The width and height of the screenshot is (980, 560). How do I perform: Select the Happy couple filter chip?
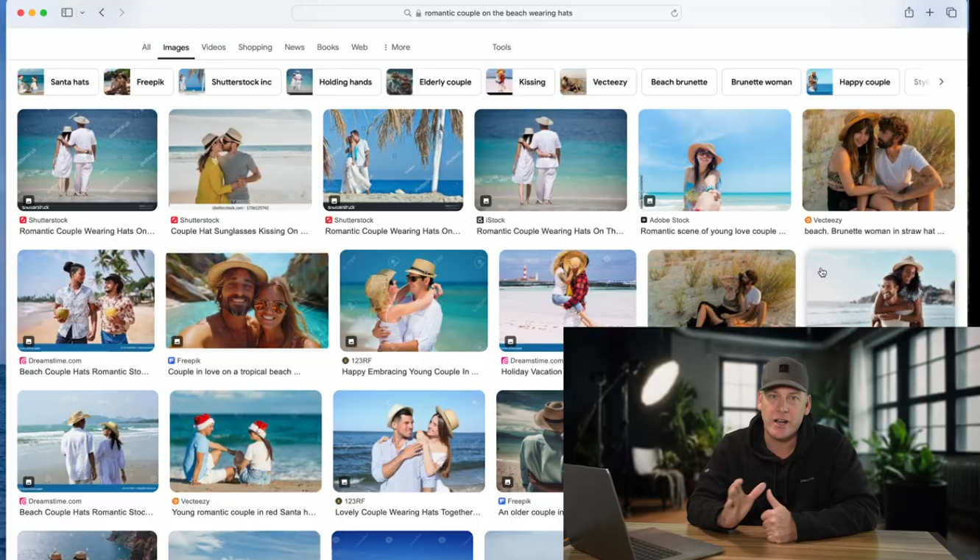point(853,82)
